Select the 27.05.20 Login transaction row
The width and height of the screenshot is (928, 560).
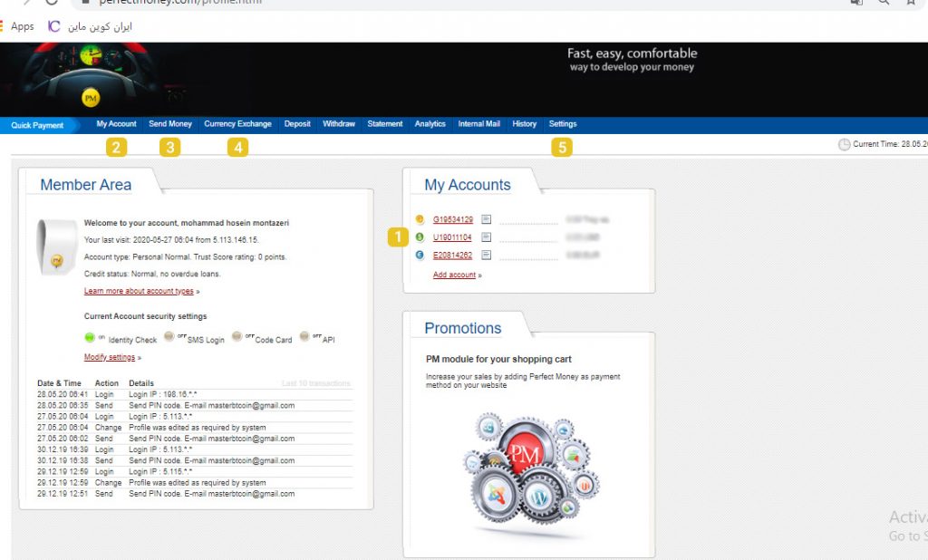[x=196, y=417]
